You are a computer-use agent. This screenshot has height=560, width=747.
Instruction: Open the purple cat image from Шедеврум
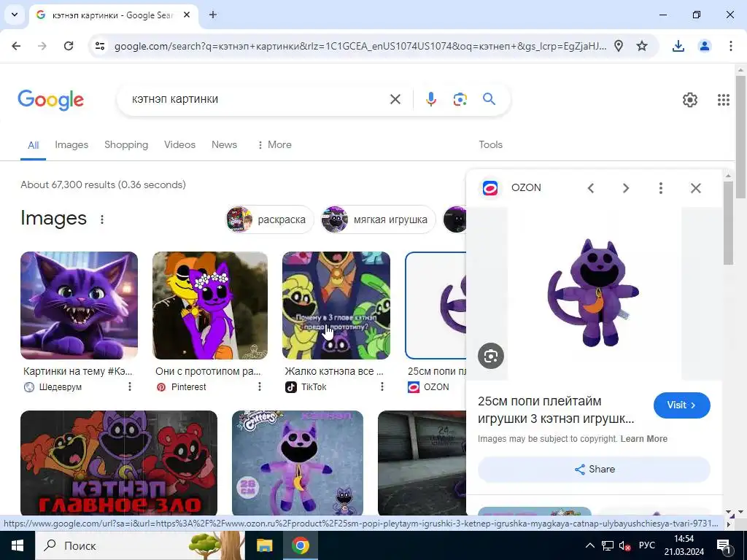[79, 306]
